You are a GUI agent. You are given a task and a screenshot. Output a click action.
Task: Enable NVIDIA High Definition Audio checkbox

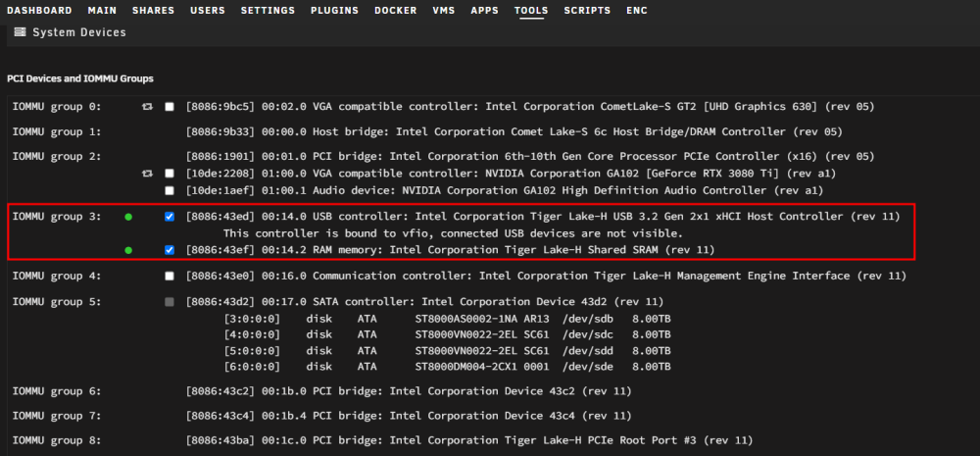[170, 190]
